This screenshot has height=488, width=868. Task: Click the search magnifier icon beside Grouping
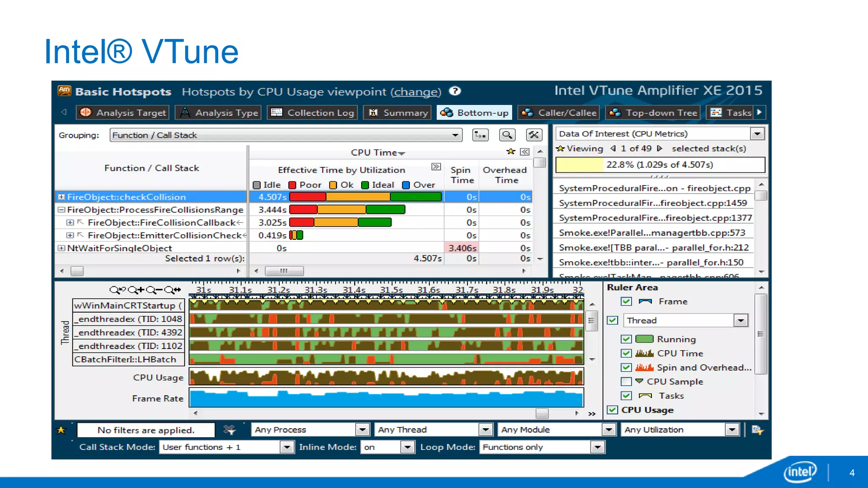click(x=507, y=135)
